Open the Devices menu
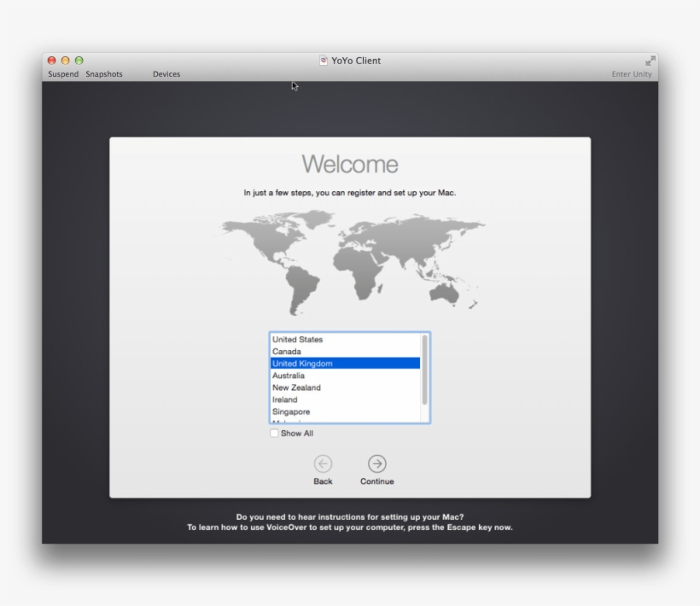This screenshot has height=606, width=700. pyautogui.click(x=166, y=74)
